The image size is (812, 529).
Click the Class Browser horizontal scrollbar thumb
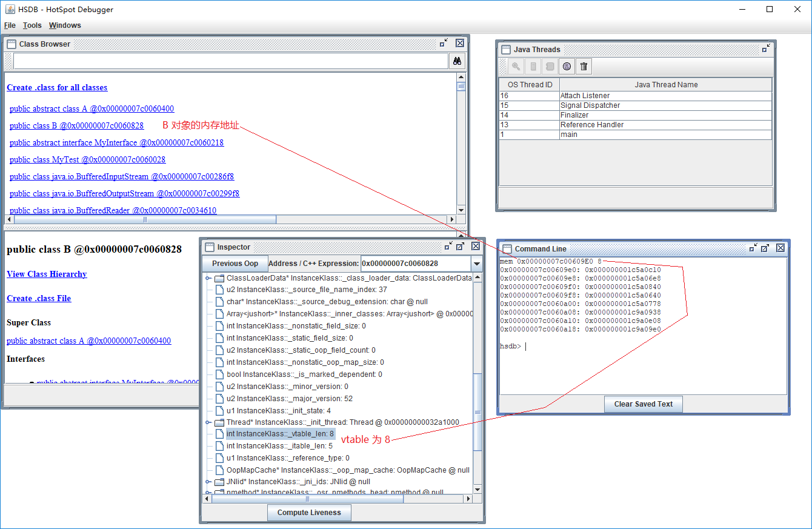145,219
